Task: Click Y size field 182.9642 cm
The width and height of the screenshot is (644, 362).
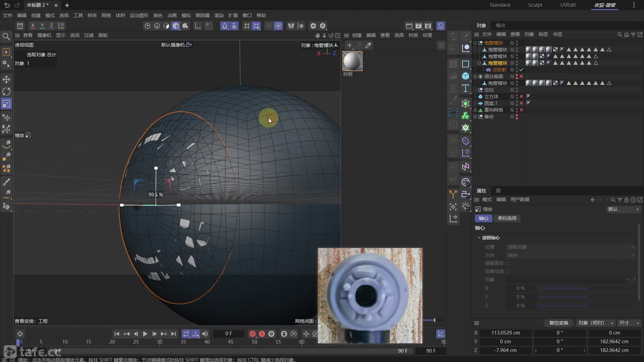Action: (x=614, y=342)
